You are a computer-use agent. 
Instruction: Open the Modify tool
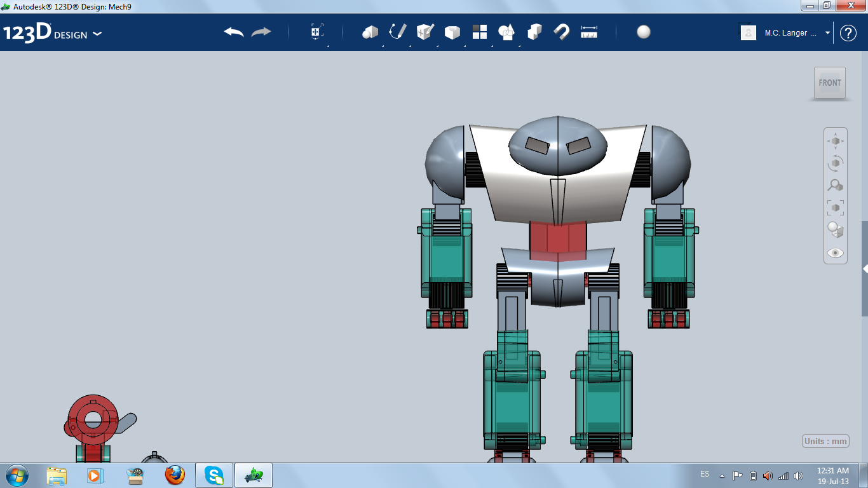[x=452, y=32]
